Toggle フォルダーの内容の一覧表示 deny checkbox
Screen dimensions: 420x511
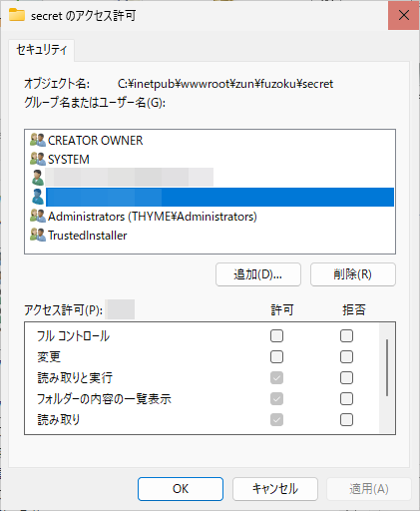pyautogui.click(x=346, y=399)
